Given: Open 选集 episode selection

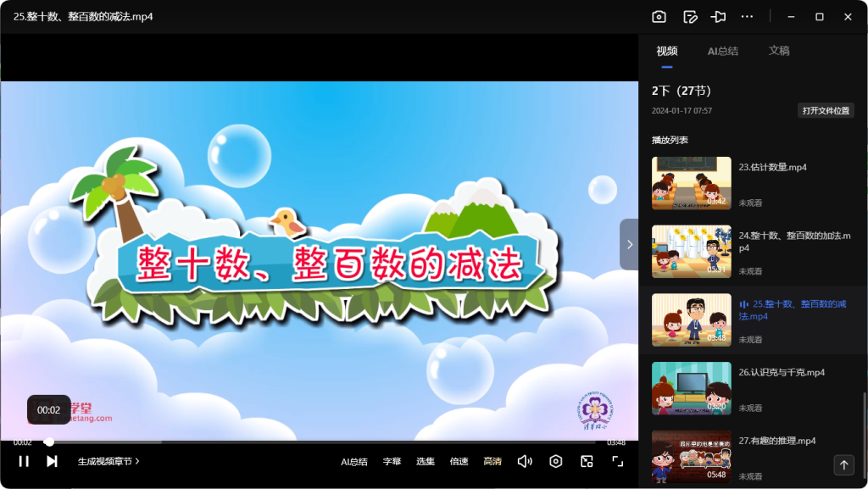Looking at the screenshot, I should 426,461.
